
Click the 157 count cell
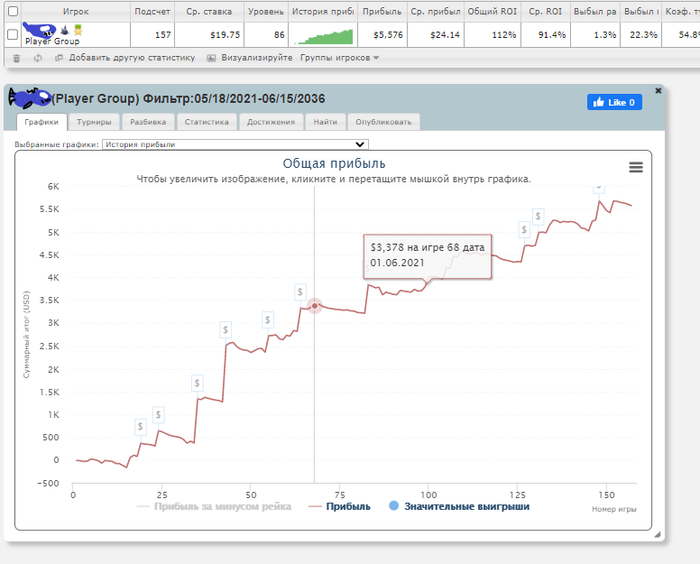(x=152, y=35)
